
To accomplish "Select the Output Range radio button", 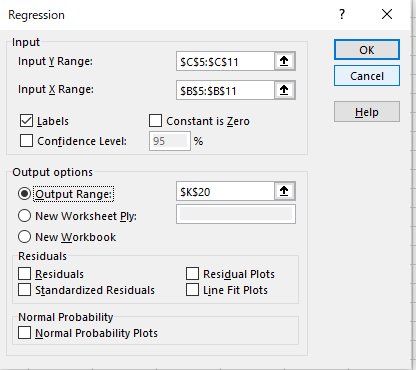I will pos(25,194).
